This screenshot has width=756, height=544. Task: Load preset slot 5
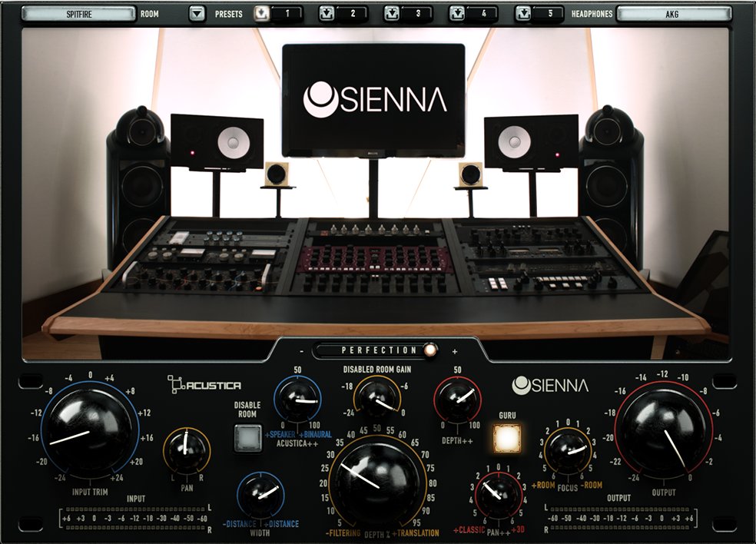pos(549,14)
